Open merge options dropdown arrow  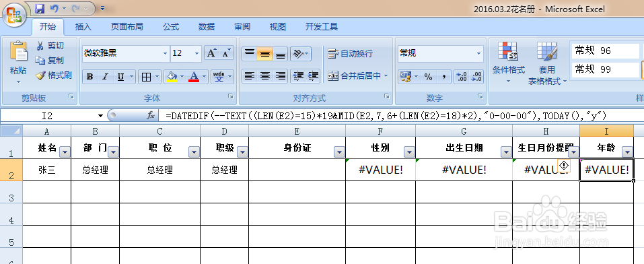pos(386,76)
